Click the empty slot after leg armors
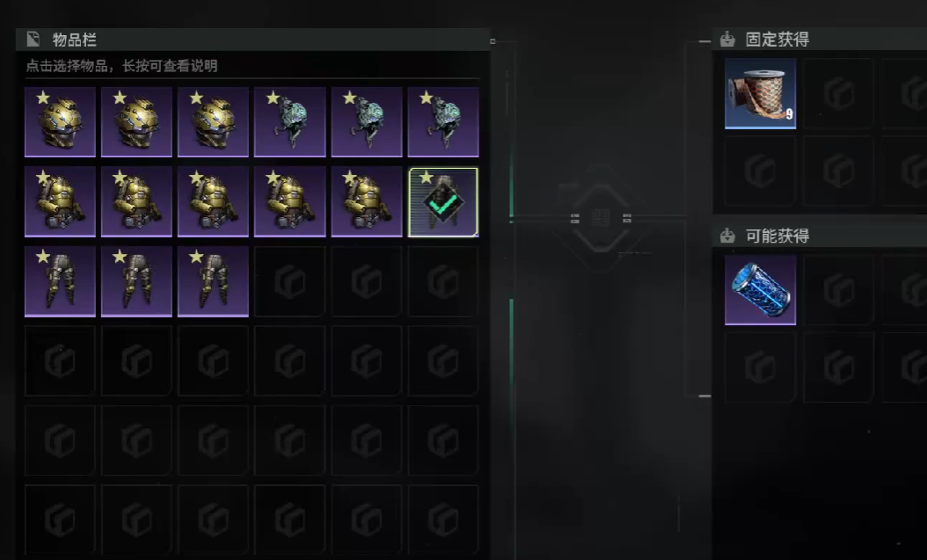Viewport: 927px width, 560px height. click(289, 282)
